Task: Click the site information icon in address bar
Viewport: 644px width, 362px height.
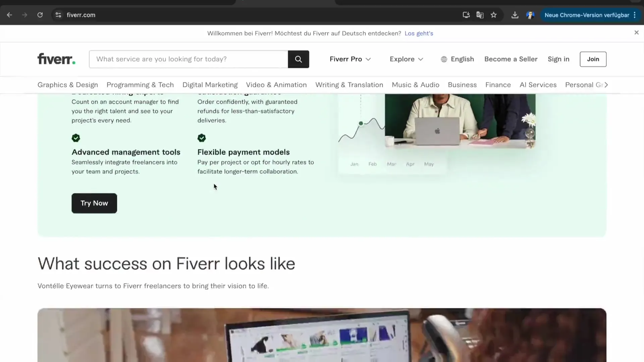Action: click(58, 15)
